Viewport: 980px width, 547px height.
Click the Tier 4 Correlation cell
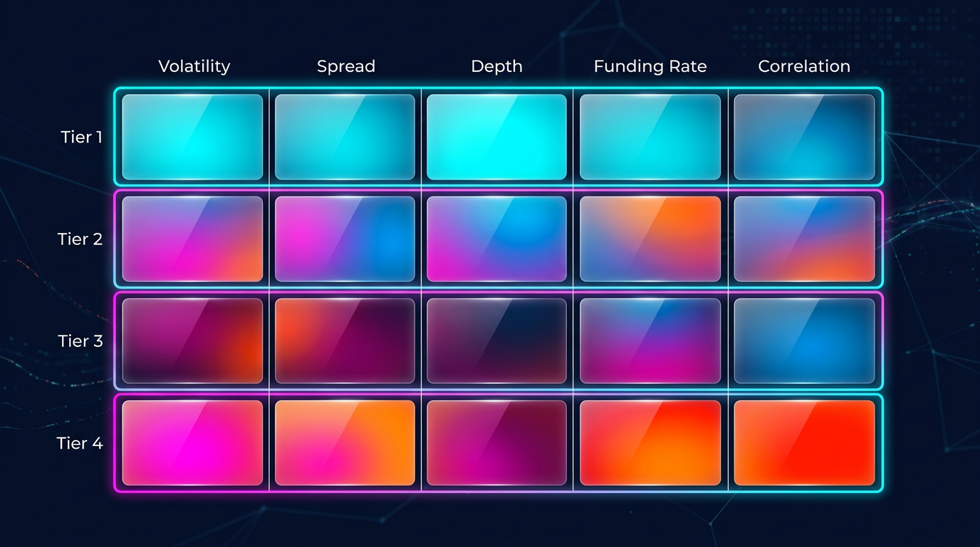point(804,443)
